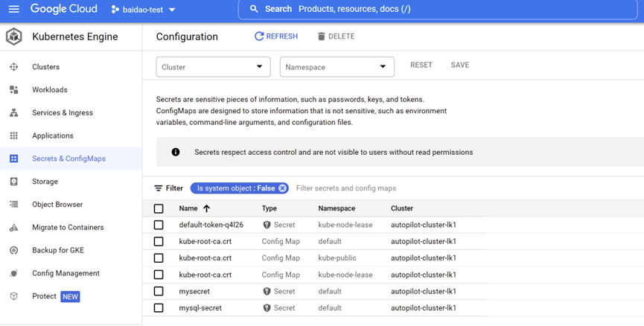
Task: Click the Workloads sidebar icon
Action: tap(14, 90)
